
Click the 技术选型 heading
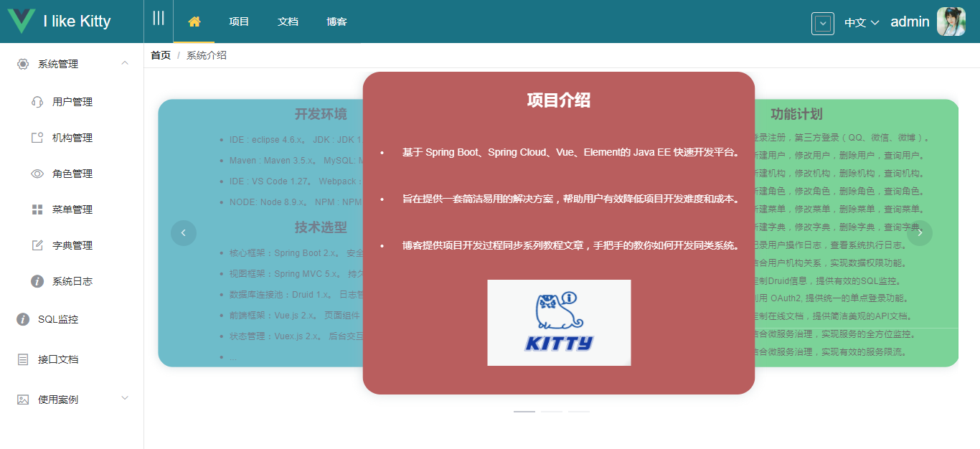coord(321,227)
